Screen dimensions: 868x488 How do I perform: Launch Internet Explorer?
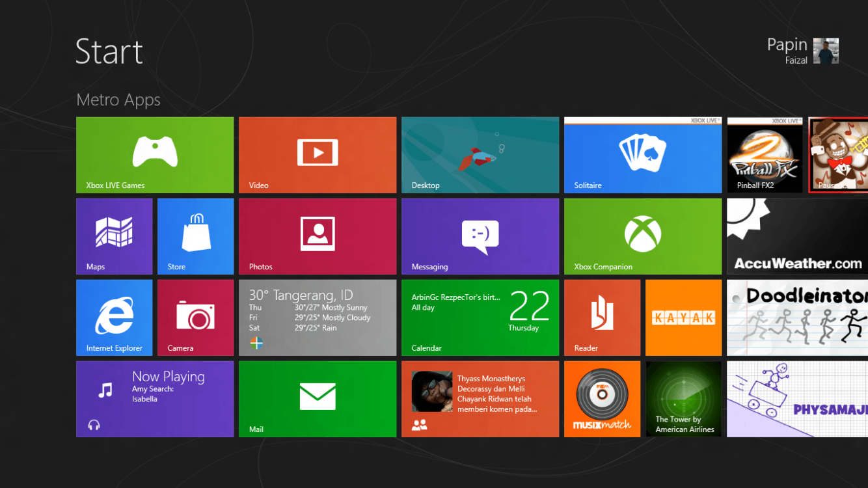click(114, 318)
